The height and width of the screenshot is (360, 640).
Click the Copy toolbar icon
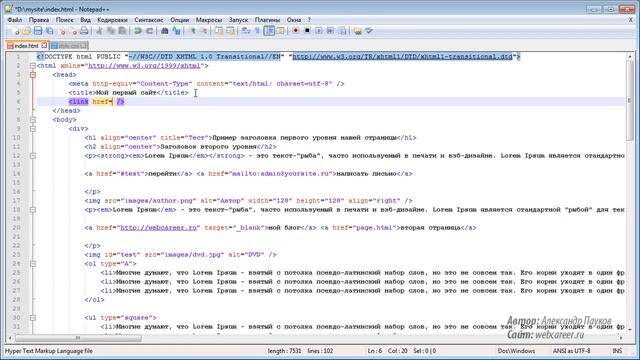coord(111,31)
